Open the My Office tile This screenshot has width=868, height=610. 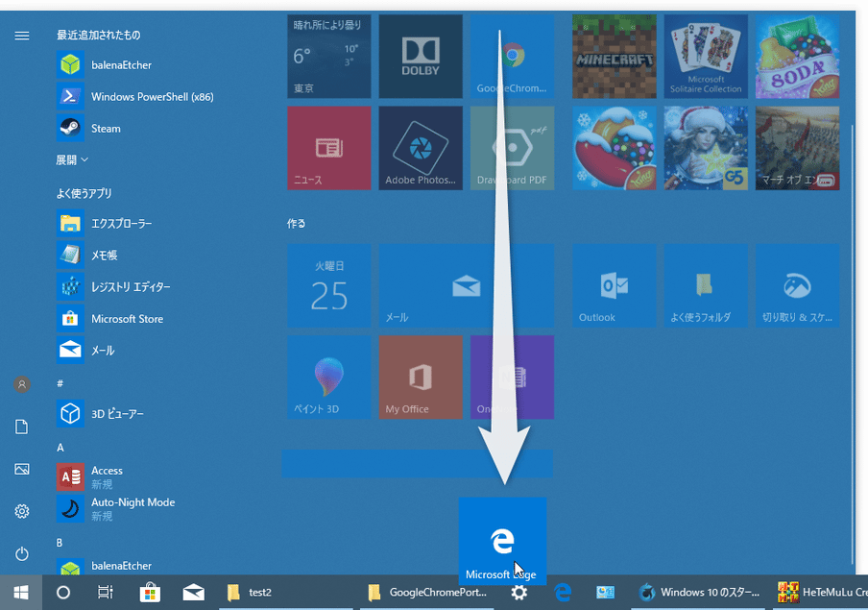(421, 377)
